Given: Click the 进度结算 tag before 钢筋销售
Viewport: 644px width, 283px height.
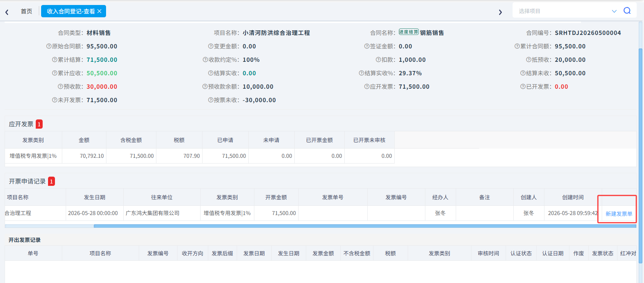Looking at the screenshot, I should tap(408, 32).
